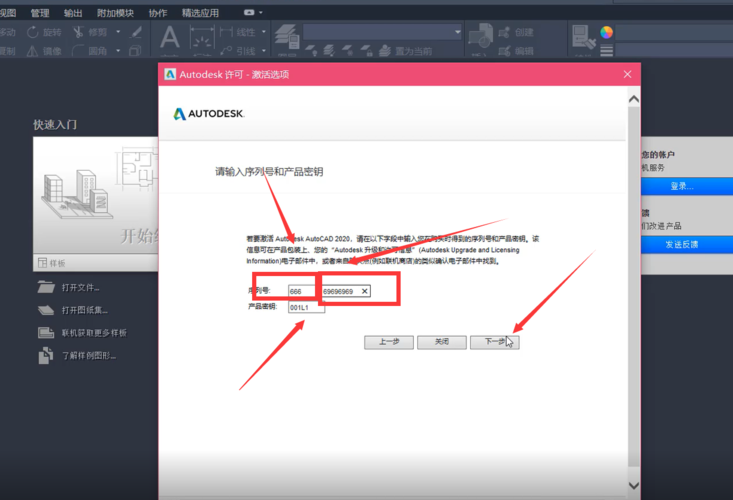This screenshot has width=733, height=500.
Task: Click the 打开文件 link
Action: pyautogui.click(x=80, y=287)
